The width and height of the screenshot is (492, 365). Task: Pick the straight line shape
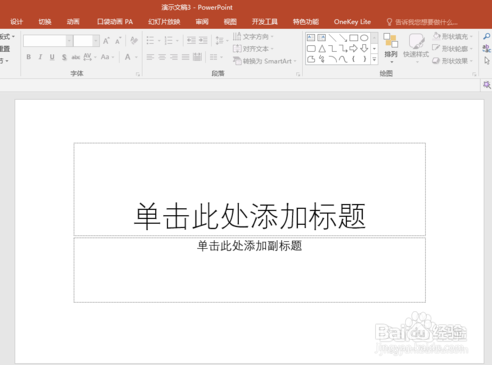pyautogui.click(x=332, y=38)
